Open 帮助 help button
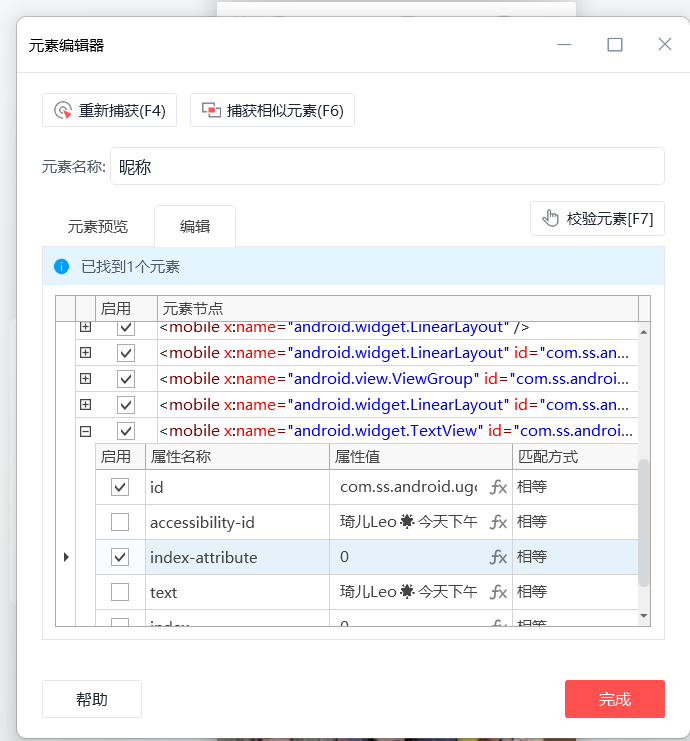This screenshot has height=741, width=690. 92,699
